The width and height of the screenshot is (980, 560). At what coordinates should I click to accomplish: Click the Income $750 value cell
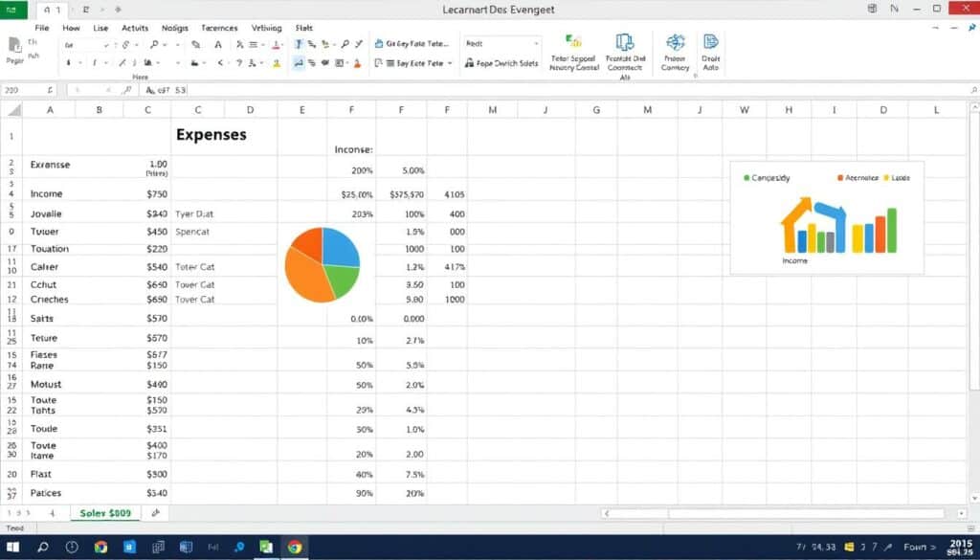pos(157,193)
